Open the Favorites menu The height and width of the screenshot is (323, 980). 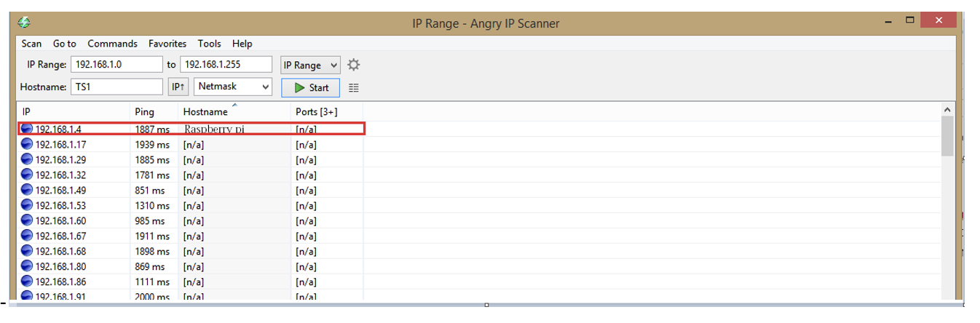[167, 44]
